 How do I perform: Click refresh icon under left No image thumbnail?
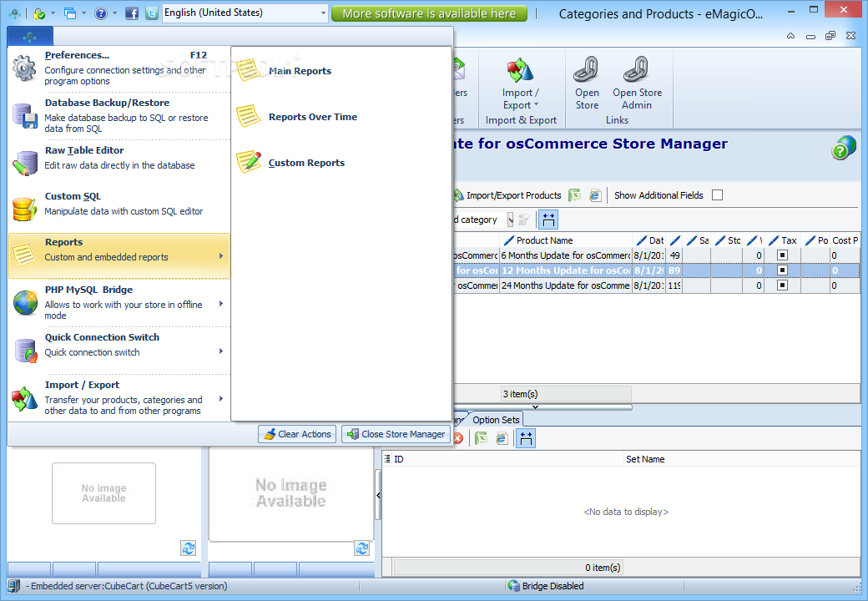[189, 548]
